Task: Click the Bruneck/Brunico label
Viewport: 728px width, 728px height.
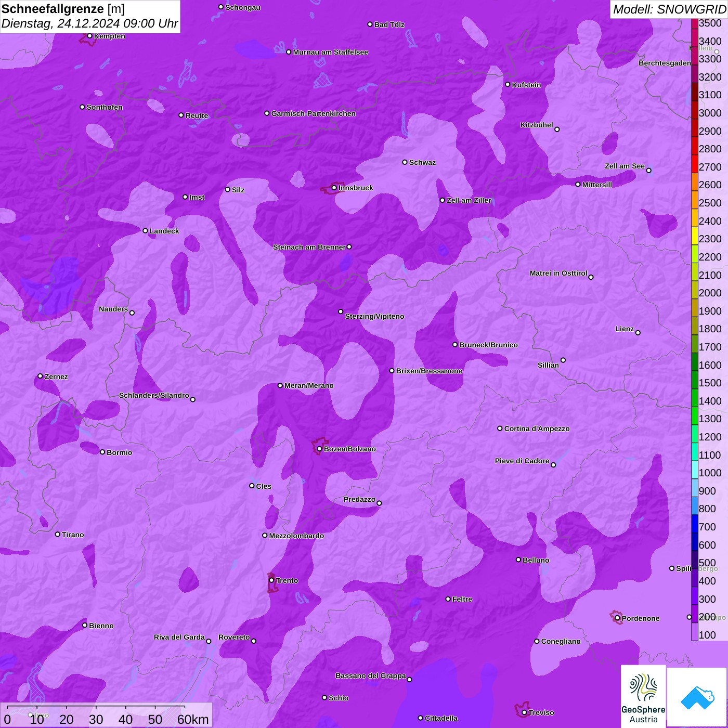Action: tap(488, 345)
